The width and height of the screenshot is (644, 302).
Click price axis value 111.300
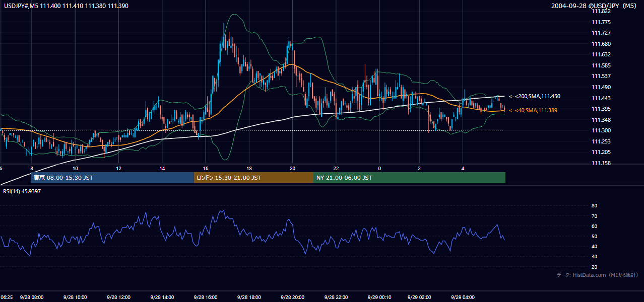[x=601, y=130]
